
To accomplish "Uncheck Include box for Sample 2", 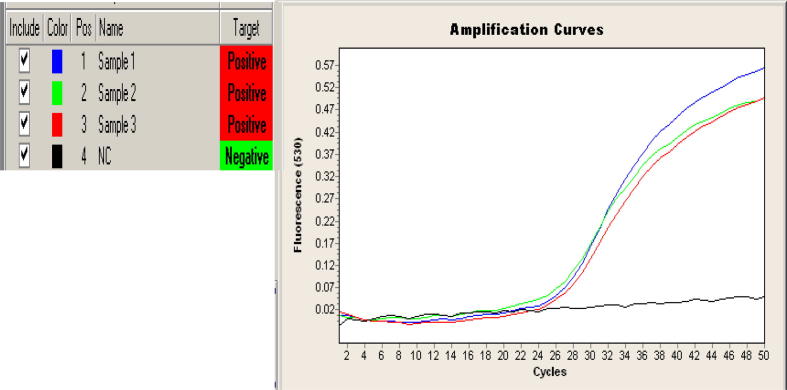I will (24, 93).
